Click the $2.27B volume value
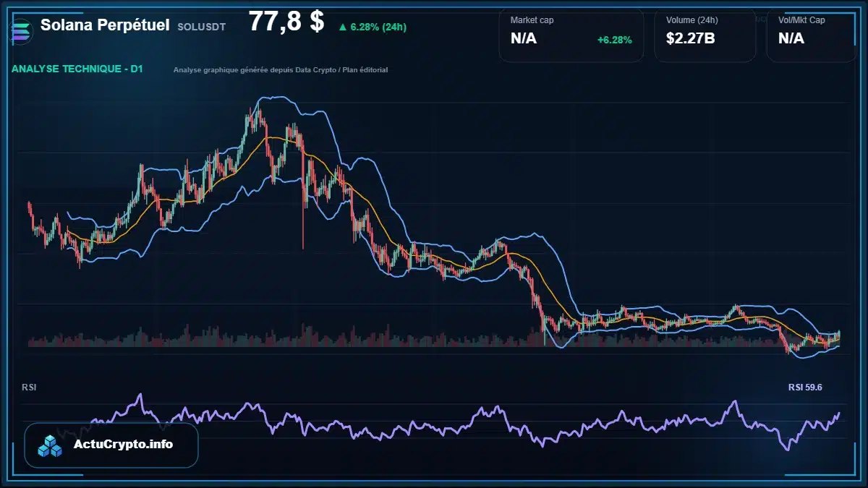This screenshot has width=868, height=488. [x=691, y=38]
